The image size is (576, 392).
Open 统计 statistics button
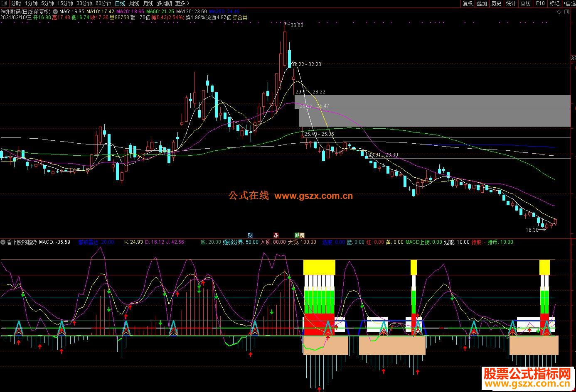coord(511,3)
